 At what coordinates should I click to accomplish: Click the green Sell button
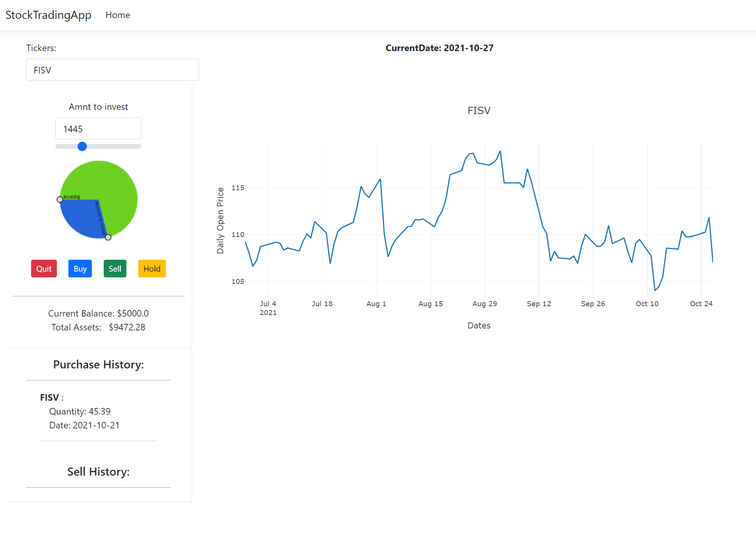pyautogui.click(x=115, y=269)
